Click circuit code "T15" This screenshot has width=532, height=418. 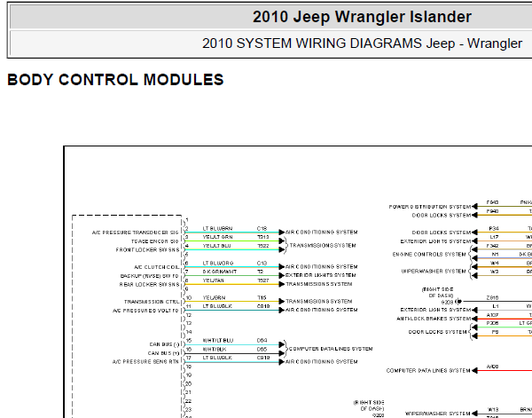pos(262,298)
